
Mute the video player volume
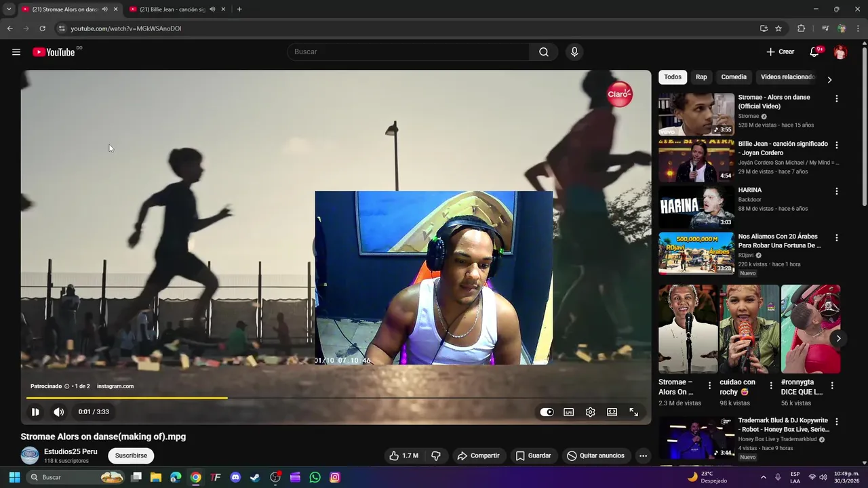point(59,411)
